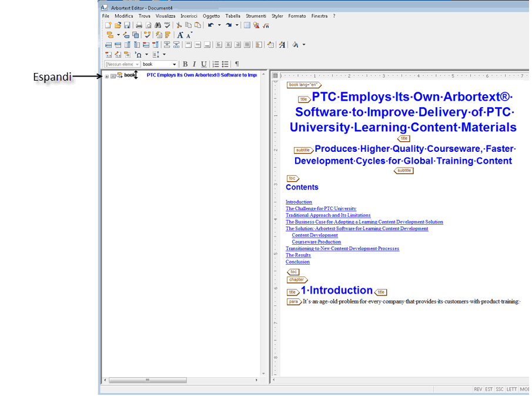Cut selection with the scissors icon
Viewport: 532px width, 396px height.
179,25
